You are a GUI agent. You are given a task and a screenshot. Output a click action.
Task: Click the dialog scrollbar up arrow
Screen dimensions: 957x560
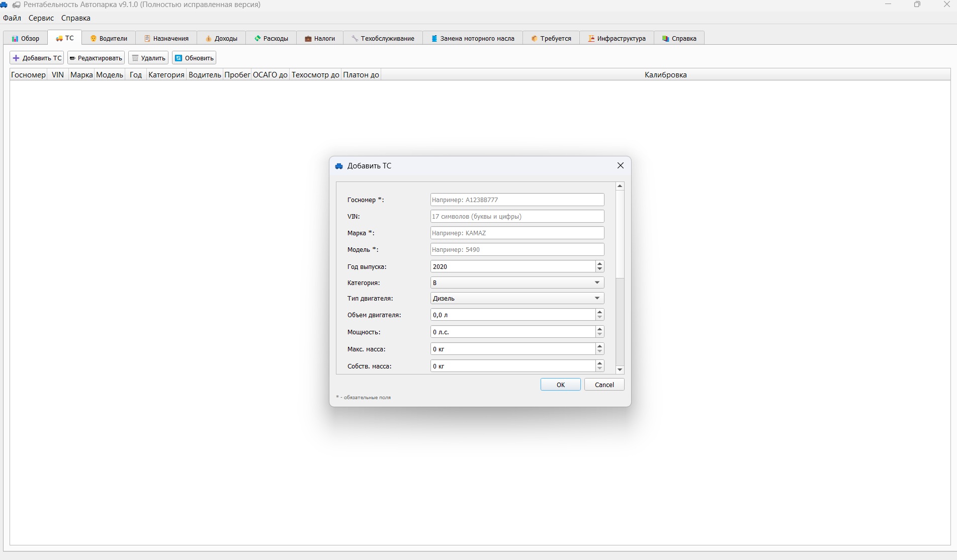pos(620,186)
